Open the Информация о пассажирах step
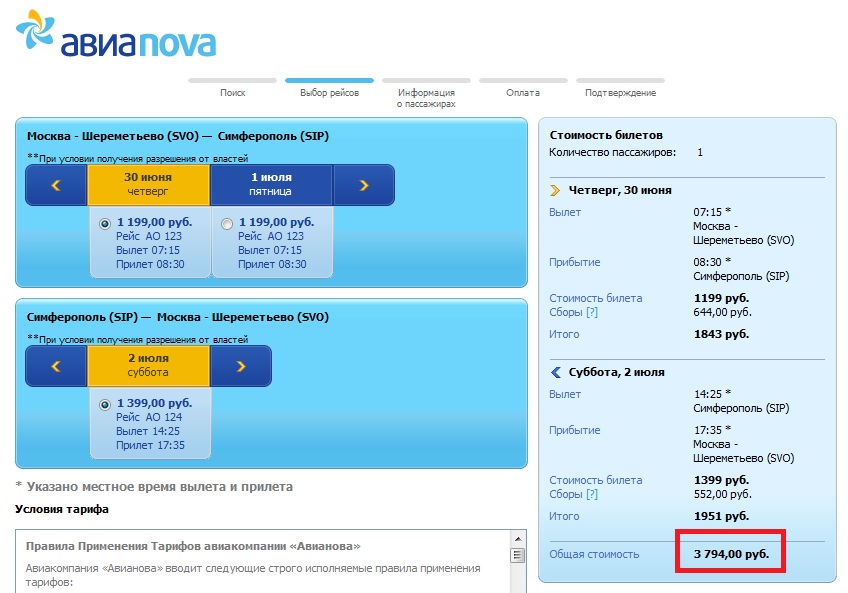Screen dimensions: 848x593 point(426,97)
